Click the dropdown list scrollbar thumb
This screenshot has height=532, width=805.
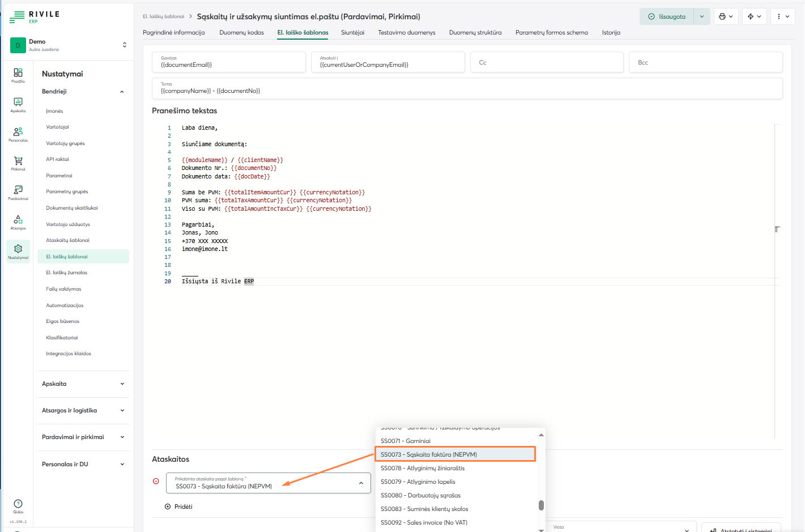[x=541, y=505]
